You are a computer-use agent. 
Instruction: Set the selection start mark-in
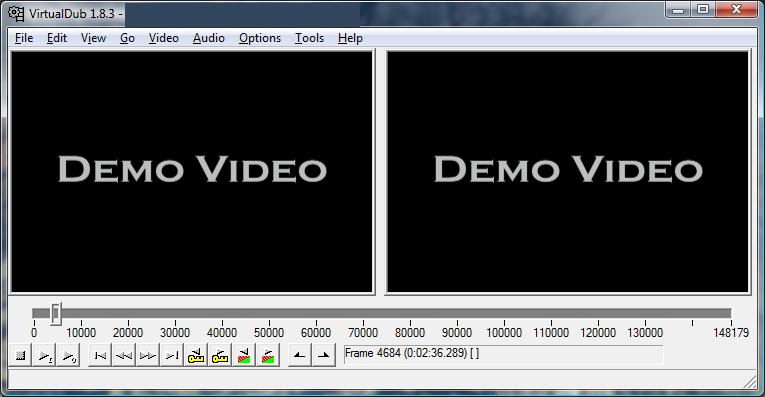(300, 356)
